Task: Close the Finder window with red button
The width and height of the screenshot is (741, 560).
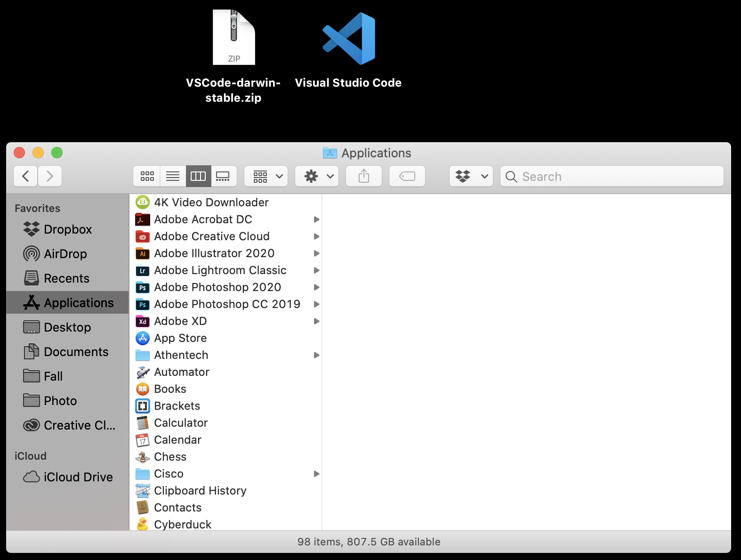Action: click(x=19, y=153)
